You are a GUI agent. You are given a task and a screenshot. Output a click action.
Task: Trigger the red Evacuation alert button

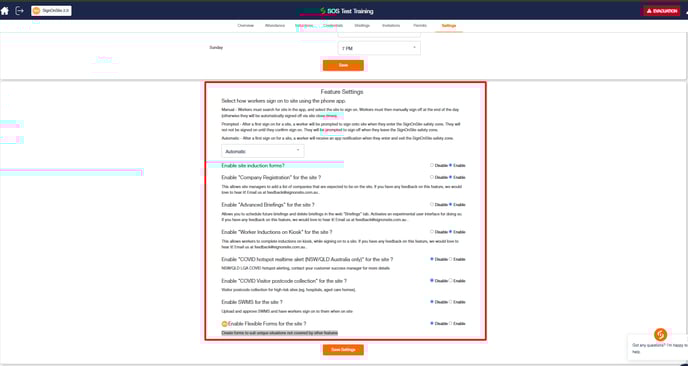662,11
